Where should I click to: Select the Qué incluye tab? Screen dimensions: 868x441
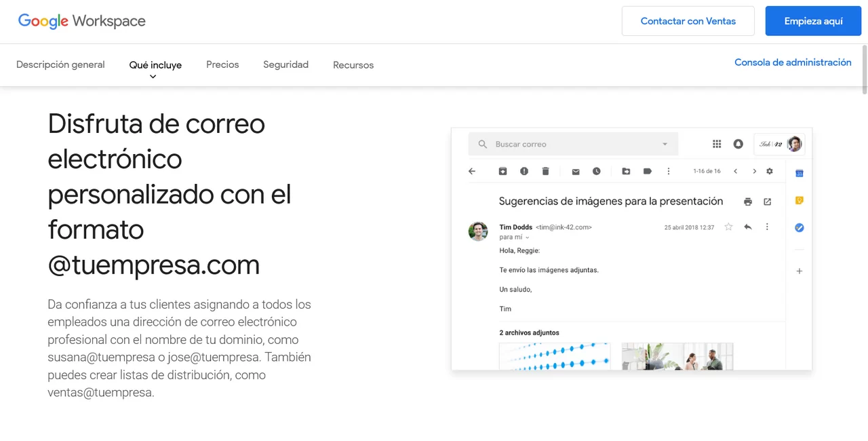155,65
